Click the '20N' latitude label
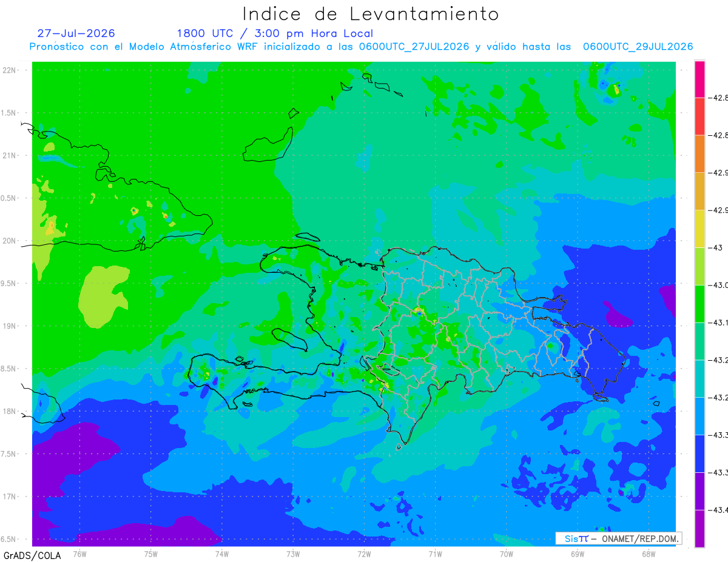 9,241
